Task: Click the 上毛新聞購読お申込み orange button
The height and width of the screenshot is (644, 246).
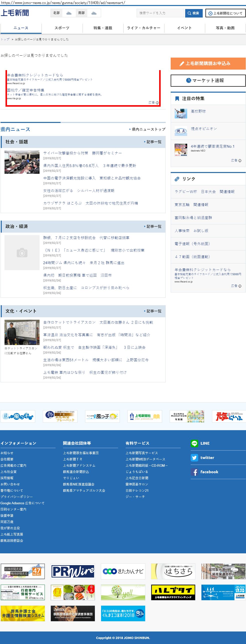Action: [x=208, y=64]
